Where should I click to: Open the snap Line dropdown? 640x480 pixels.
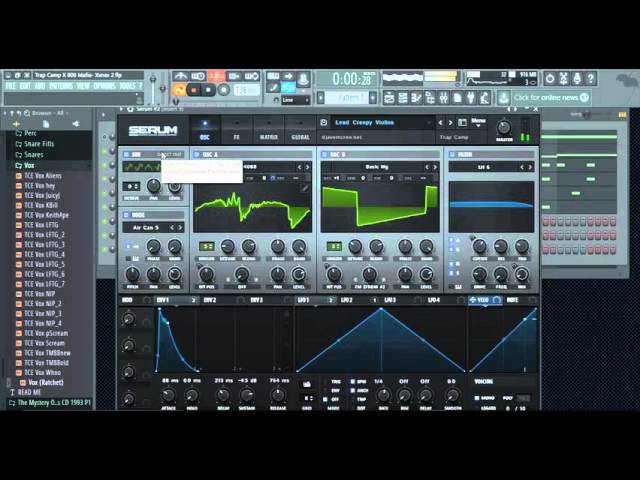pyautogui.click(x=295, y=100)
